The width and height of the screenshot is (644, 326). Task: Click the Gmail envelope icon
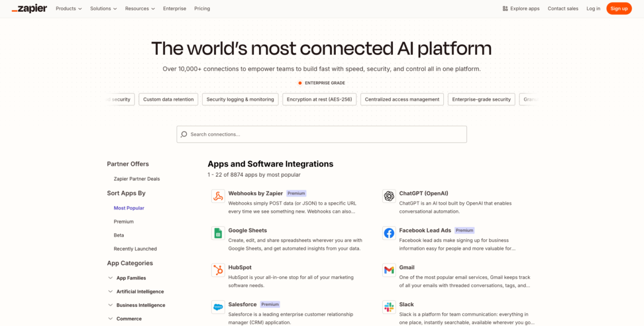(x=389, y=270)
